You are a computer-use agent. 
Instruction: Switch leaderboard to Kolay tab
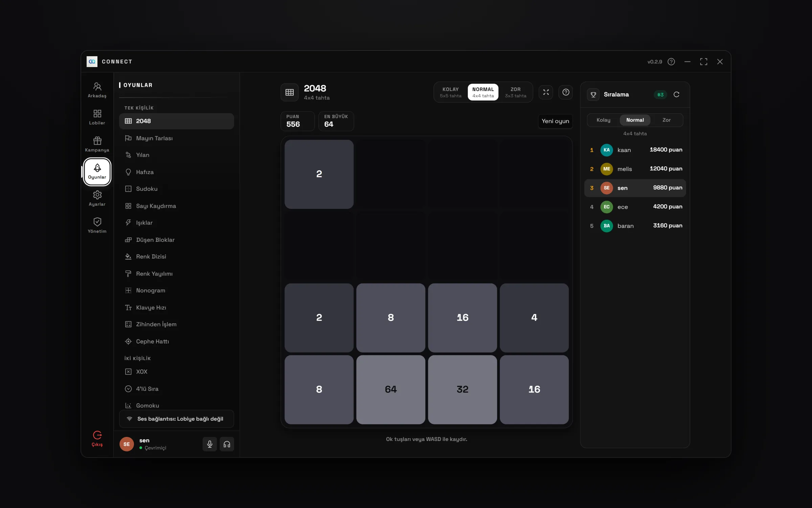click(603, 120)
